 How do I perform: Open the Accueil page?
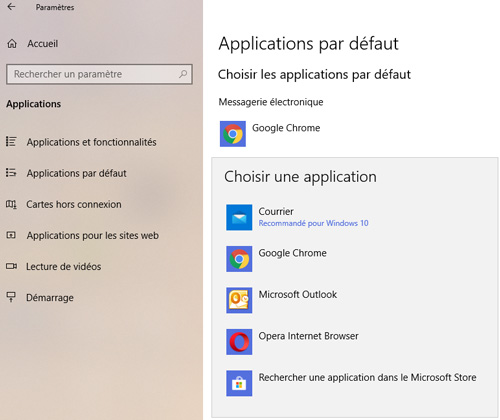pyautogui.click(x=42, y=44)
